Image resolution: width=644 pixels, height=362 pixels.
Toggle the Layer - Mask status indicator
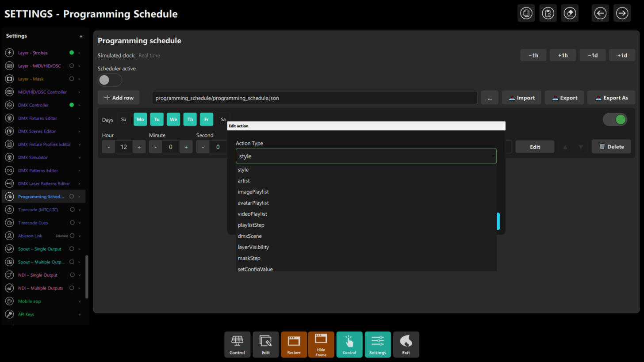pos(72,79)
